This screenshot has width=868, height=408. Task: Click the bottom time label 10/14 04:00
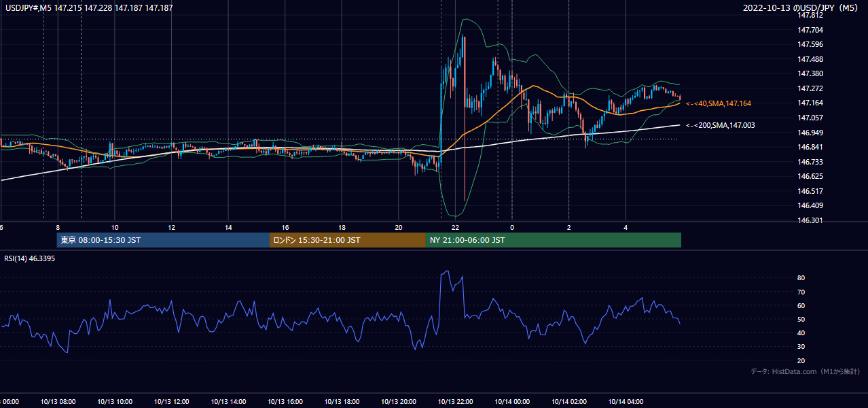point(626,402)
